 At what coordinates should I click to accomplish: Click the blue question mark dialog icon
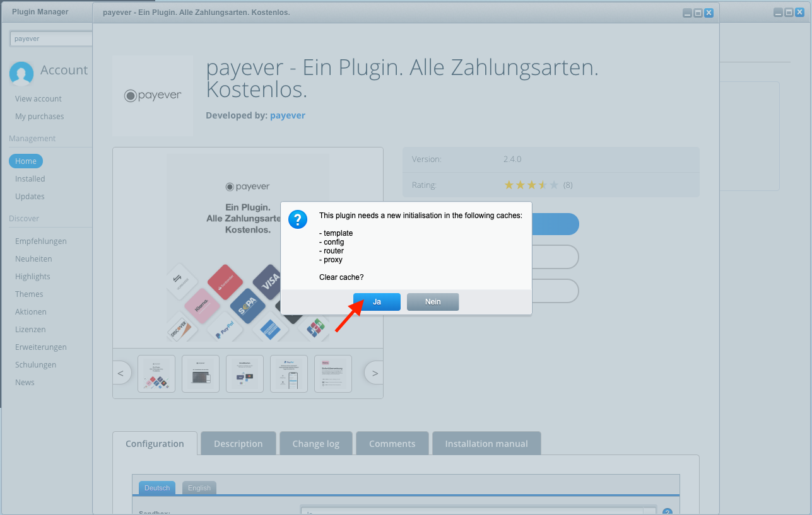point(298,219)
